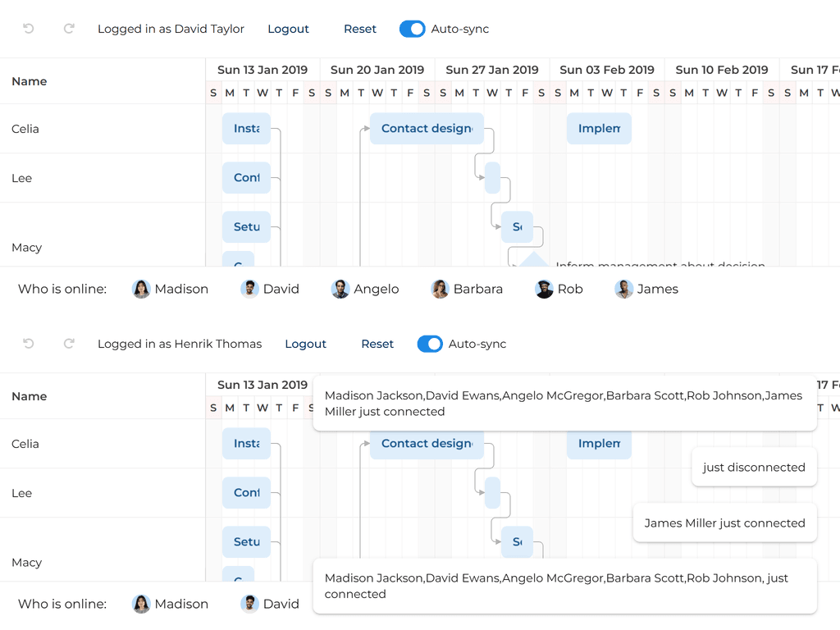Click Rob's avatar in who is online
Screen dimensions: 840x630
tap(545, 289)
